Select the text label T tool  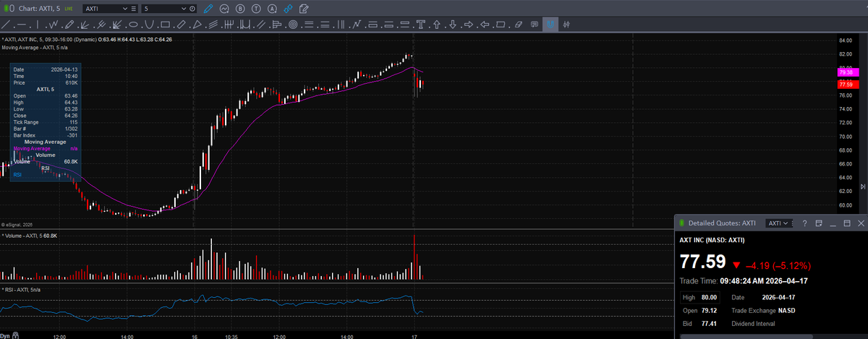pos(421,25)
